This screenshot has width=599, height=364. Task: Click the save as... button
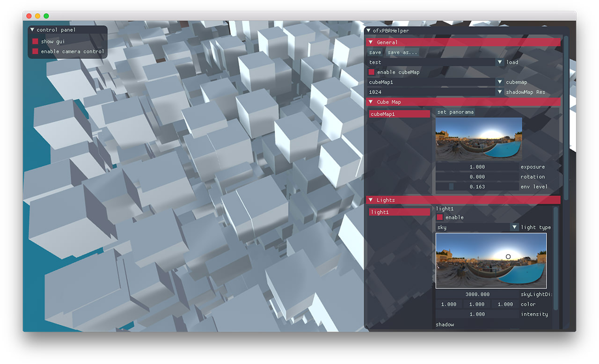(402, 52)
